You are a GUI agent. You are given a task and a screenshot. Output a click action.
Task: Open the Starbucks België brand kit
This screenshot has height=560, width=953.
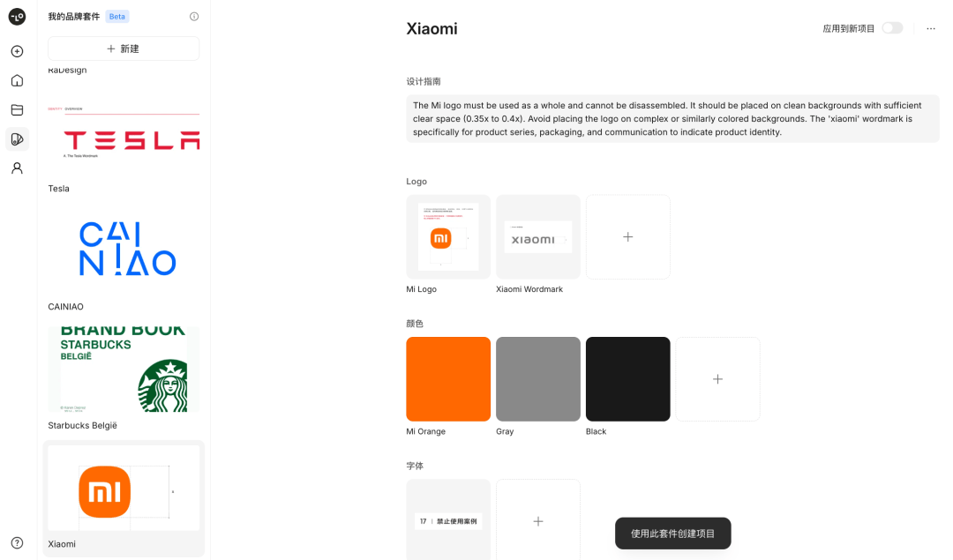(x=124, y=378)
